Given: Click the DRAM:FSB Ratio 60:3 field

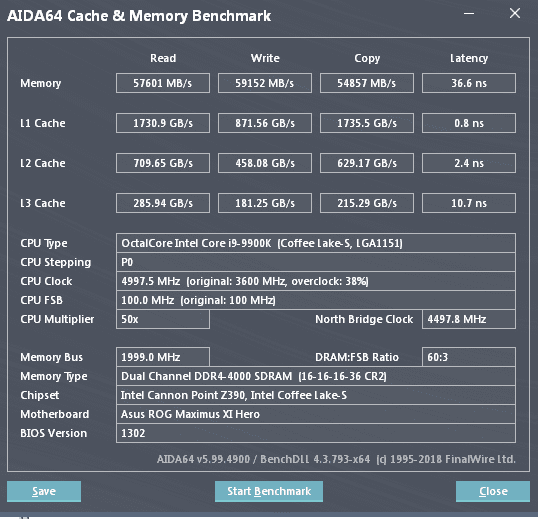Looking at the screenshot, I should click(x=469, y=357).
